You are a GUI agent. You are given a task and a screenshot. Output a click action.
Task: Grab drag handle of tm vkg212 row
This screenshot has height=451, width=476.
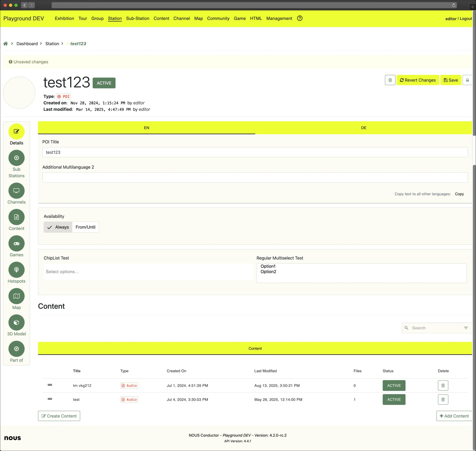coord(50,385)
